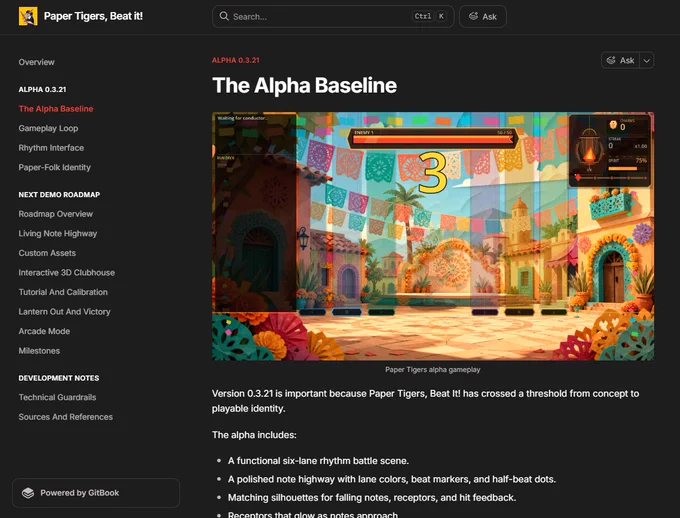Go to Arcade Mode page
Image resolution: width=680 pixels, height=518 pixels.
click(x=44, y=331)
